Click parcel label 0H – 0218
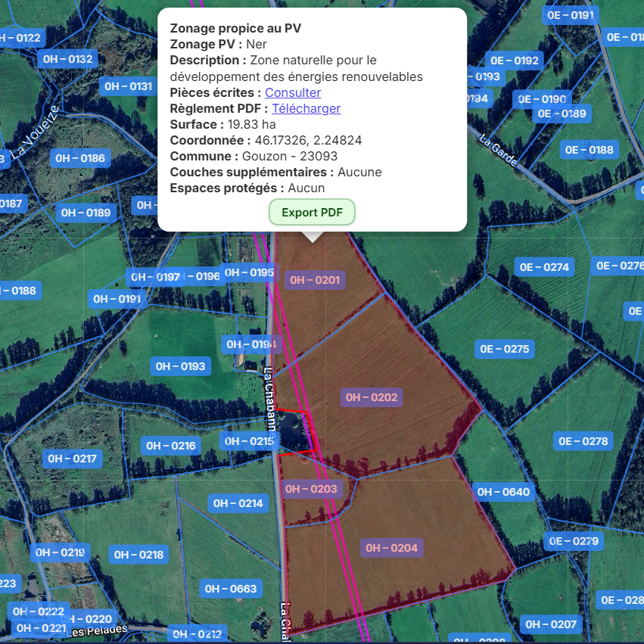 pyautogui.click(x=138, y=555)
